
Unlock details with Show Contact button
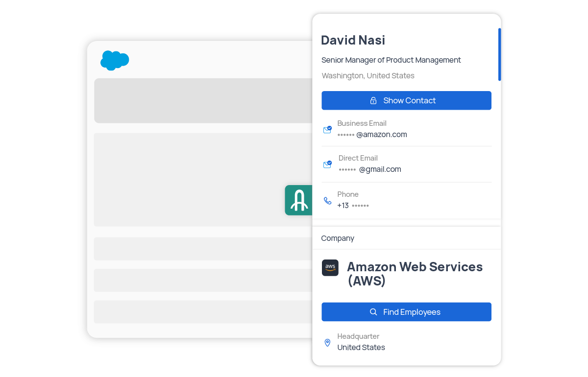406,100
